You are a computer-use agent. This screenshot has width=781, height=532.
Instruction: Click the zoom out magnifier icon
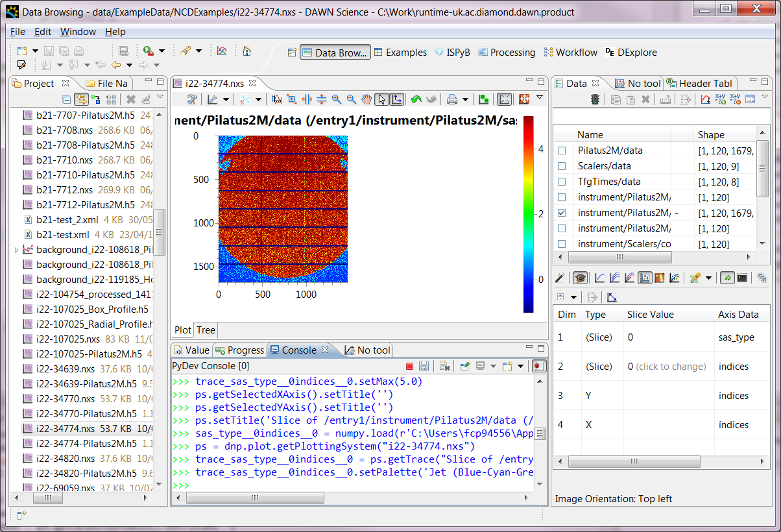point(352,99)
